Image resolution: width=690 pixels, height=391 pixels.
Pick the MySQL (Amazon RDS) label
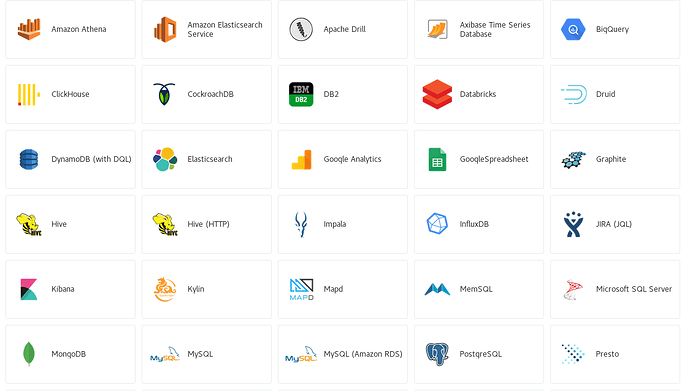pyautogui.click(x=363, y=354)
